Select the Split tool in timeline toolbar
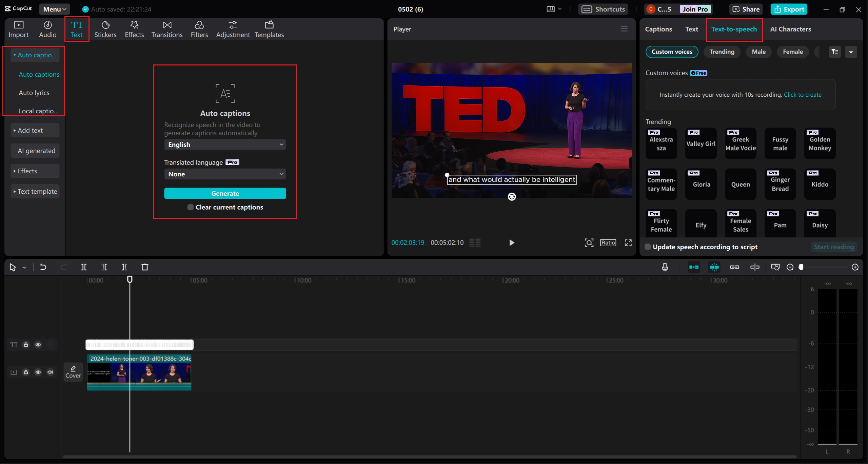This screenshot has width=868, height=464. (x=84, y=267)
